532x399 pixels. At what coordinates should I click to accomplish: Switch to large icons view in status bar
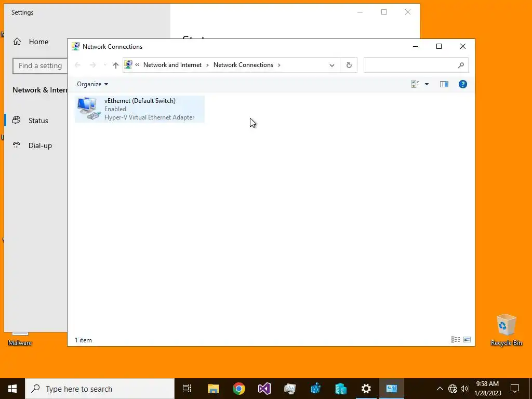coord(467,340)
